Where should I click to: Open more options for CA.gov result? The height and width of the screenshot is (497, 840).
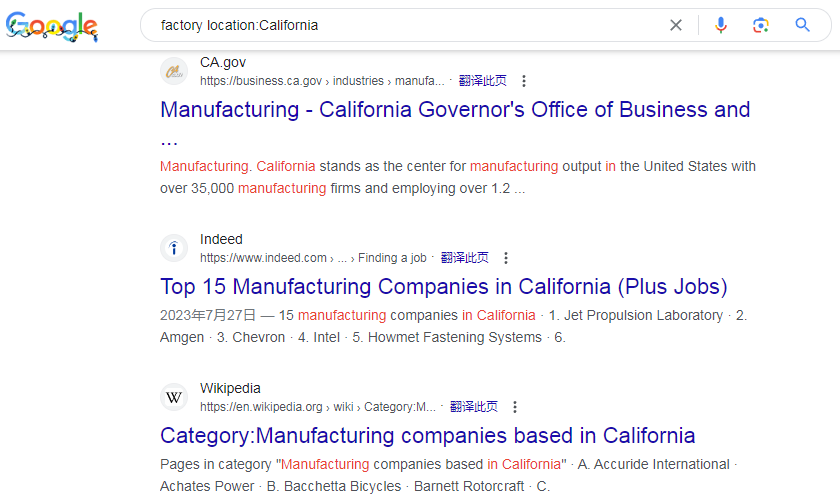pyautogui.click(x=523, y=81)
